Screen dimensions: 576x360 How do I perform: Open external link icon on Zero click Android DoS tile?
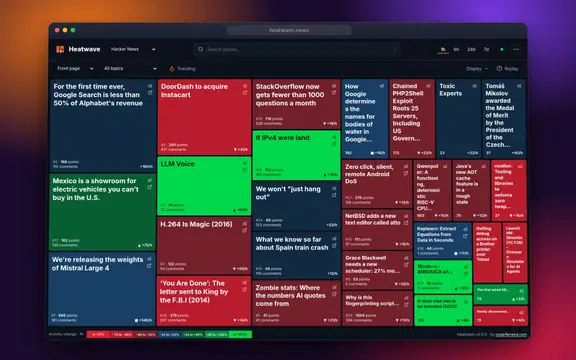(x=406, y=173)
